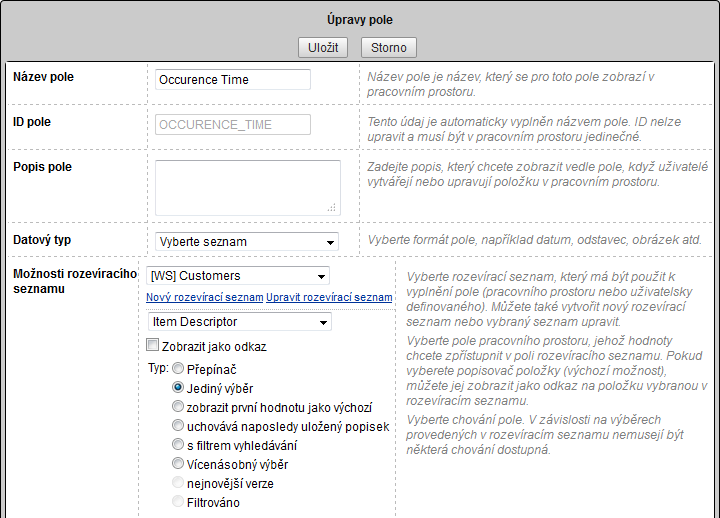Select the s filtrem vyhledávání option
720x518 pixels.
click(178, 445)
